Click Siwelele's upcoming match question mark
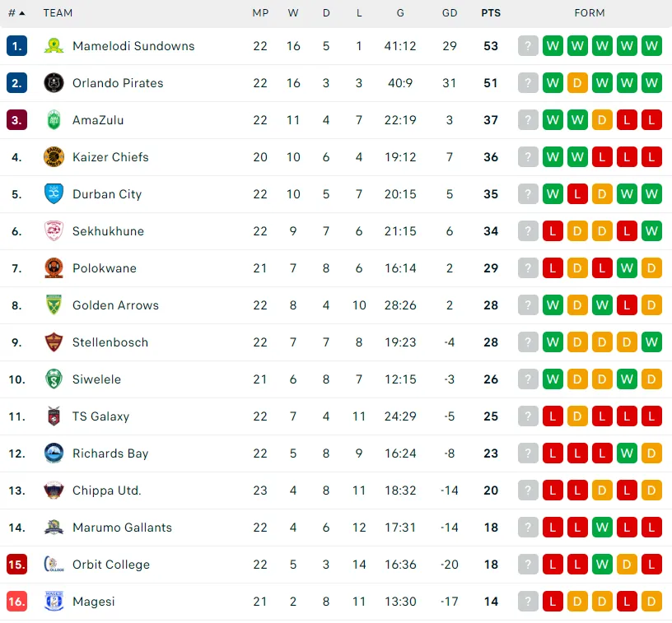Image resolution: width=672 pixels, height=623 pixels. [x=528, y=379]
